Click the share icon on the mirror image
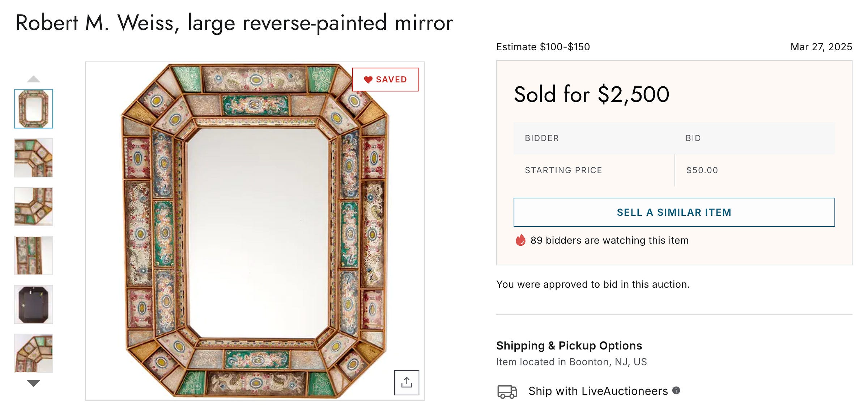868x412 pixels. tap(407, 382)
